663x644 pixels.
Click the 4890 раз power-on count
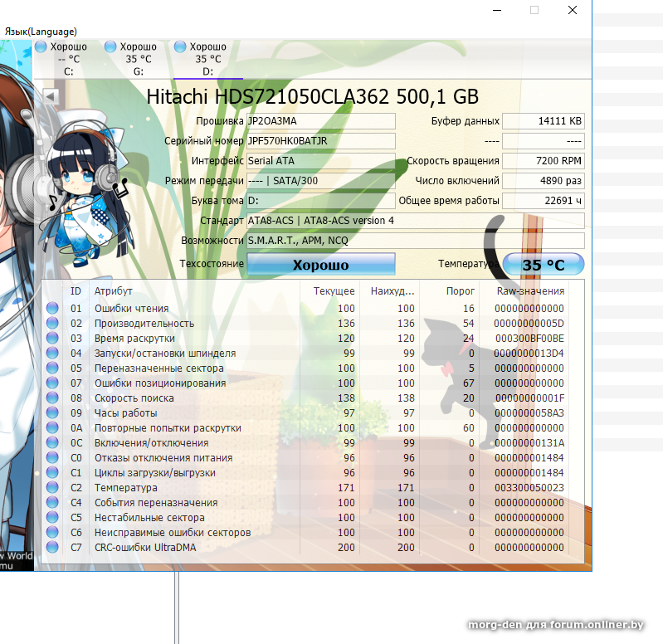(x=544, y=181)
